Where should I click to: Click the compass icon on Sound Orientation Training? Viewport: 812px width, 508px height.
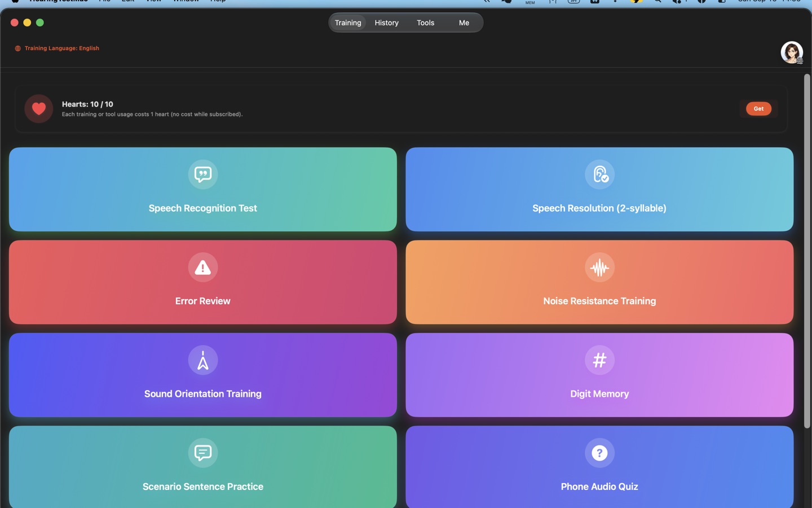pos(203,360)
